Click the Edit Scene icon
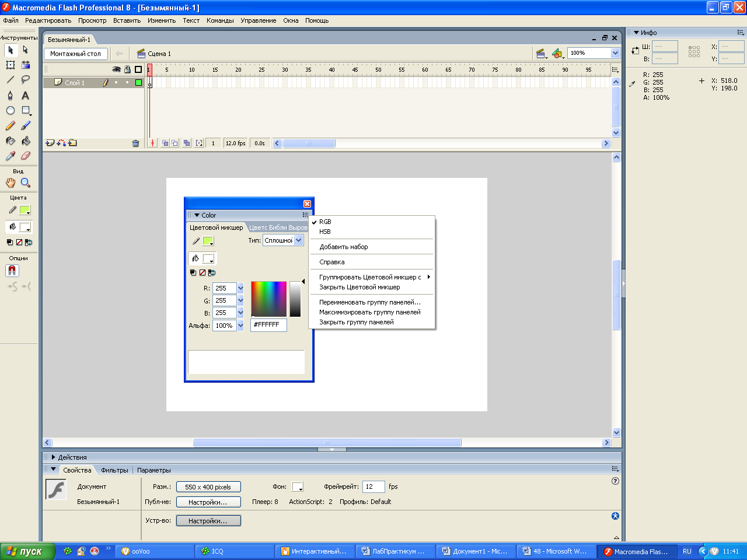This screenshot has height=560, width=747. (542, 53)
